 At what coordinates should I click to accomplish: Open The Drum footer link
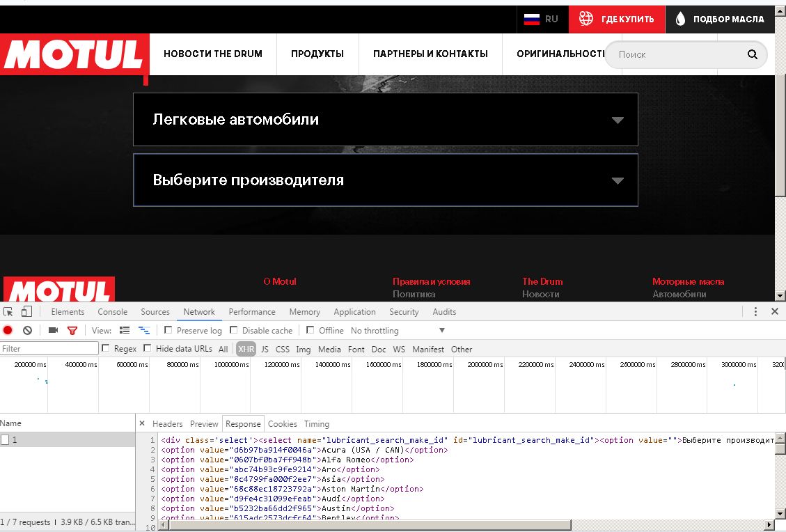(x=542, y=281)
